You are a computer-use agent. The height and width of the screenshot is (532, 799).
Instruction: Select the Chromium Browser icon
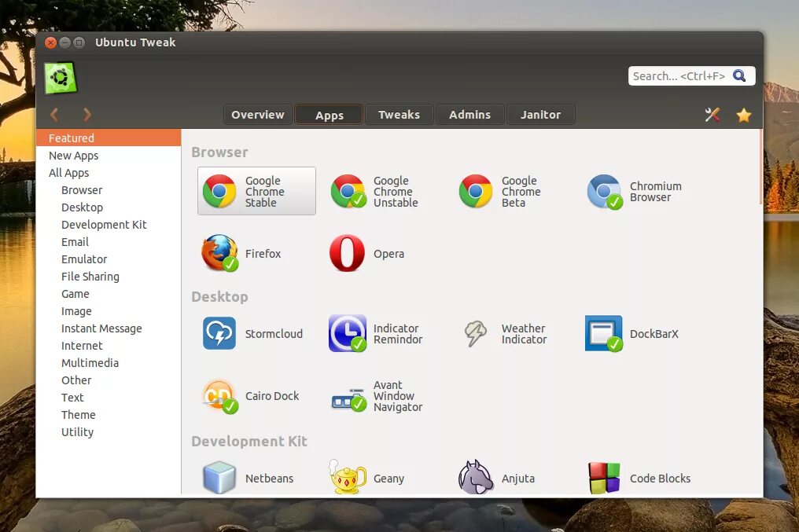coord(604,192)
